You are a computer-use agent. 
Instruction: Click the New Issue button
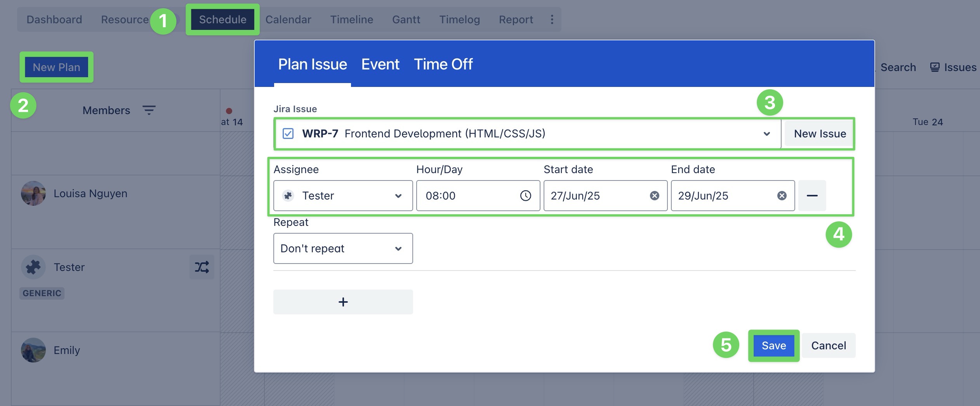(820, 134)
